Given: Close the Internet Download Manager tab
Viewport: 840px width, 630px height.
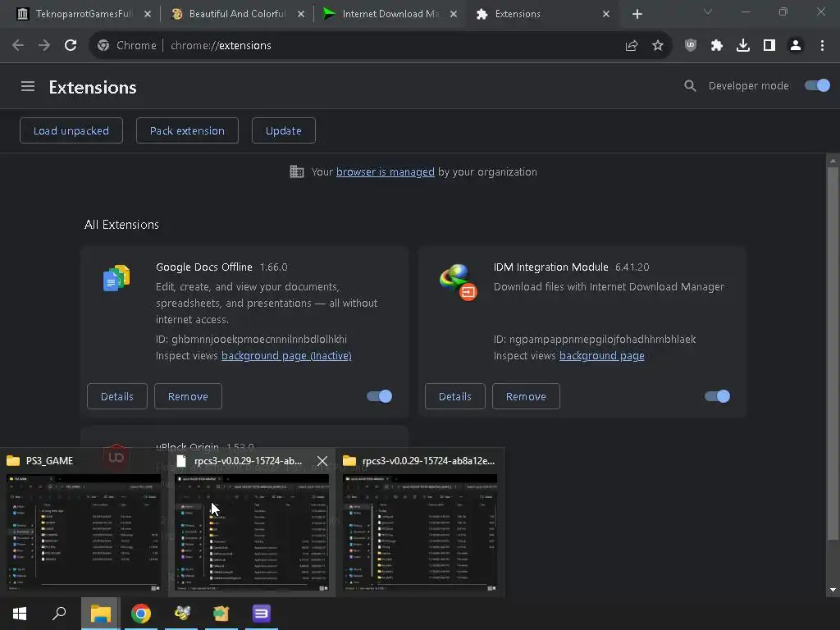Looking at the screenshot, I should (454, 14).
